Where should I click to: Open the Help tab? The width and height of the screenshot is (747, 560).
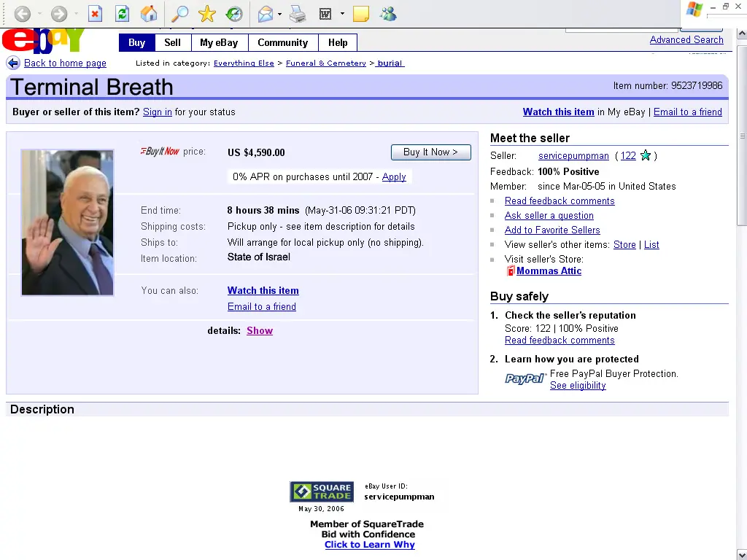[x=338, y=42]
